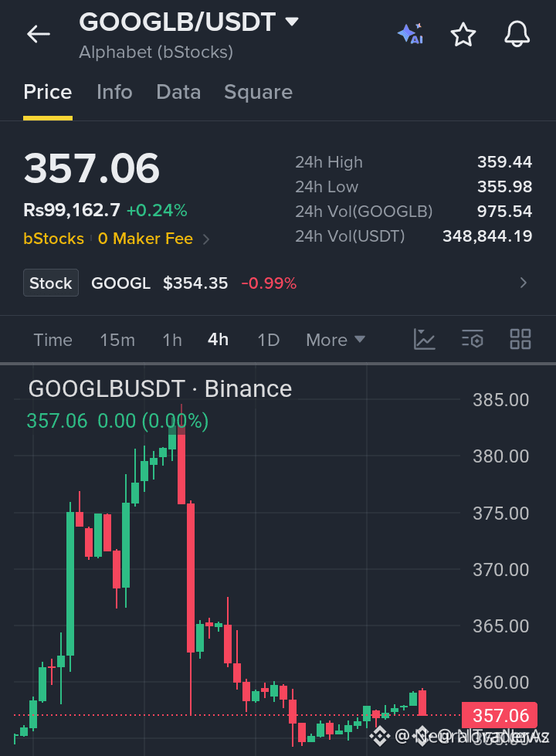Open the GOOGL stock row chevron
Screen dimensions: 556x756
coord(524,283)
